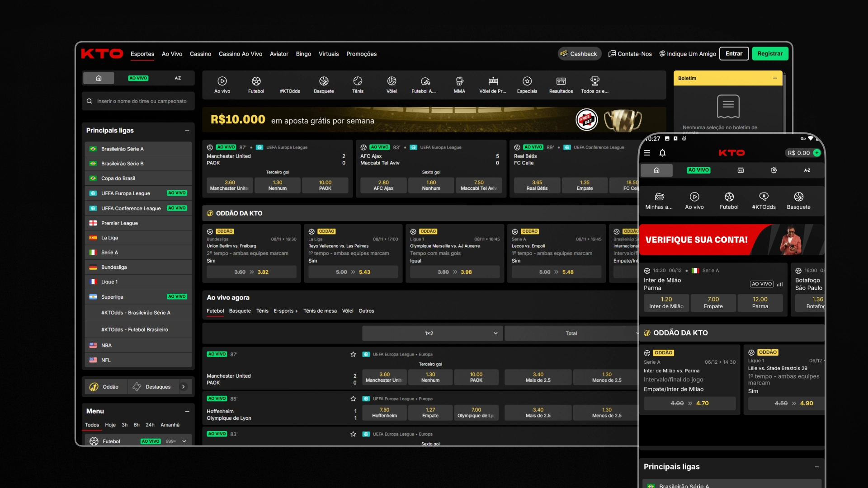Open the mobile hamburger menu
The image size is (868, 488).
coord(647,153)
